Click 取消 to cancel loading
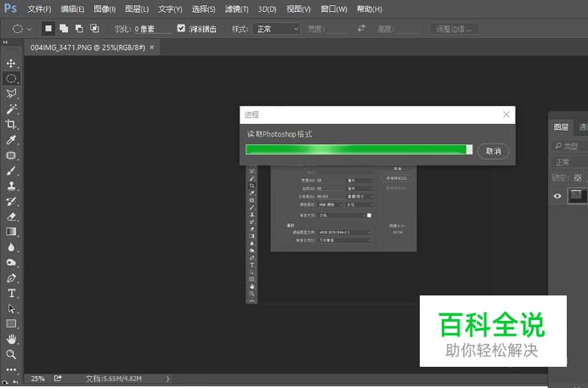The width and height of the screenshot is (588, 388). (x=494, y=151)
